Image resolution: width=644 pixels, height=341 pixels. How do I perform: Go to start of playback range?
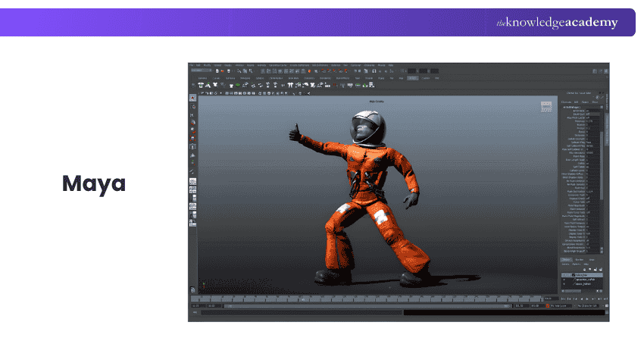coord(563,299)
